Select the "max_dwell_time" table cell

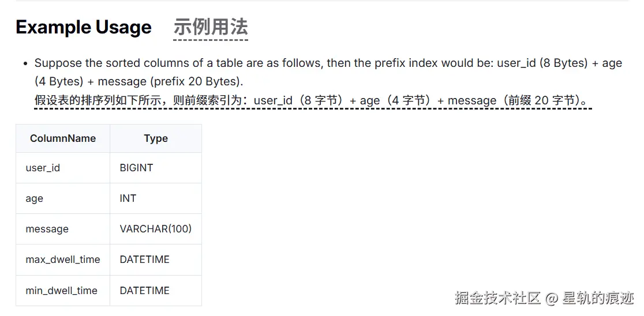[62, 259]
